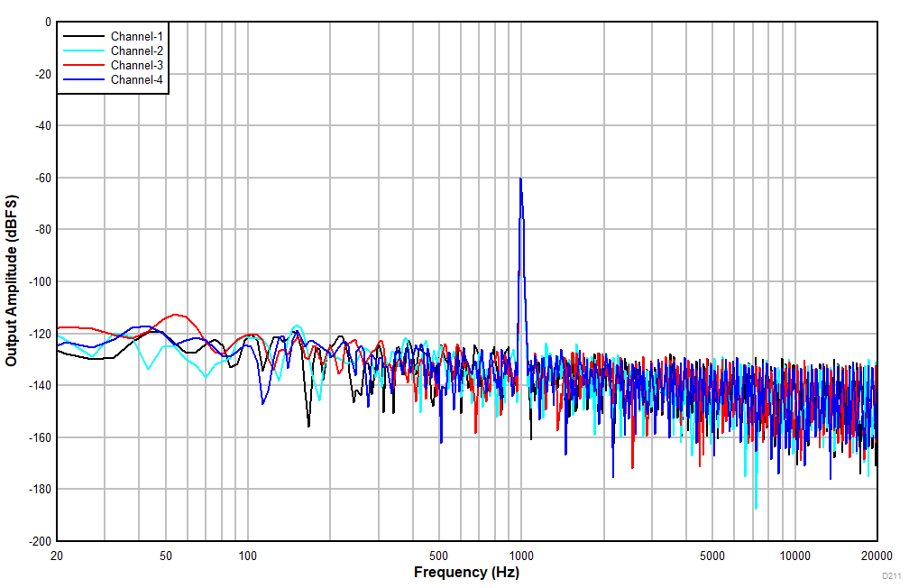Select the Channel-3 legend entry

tap(135, 66)
